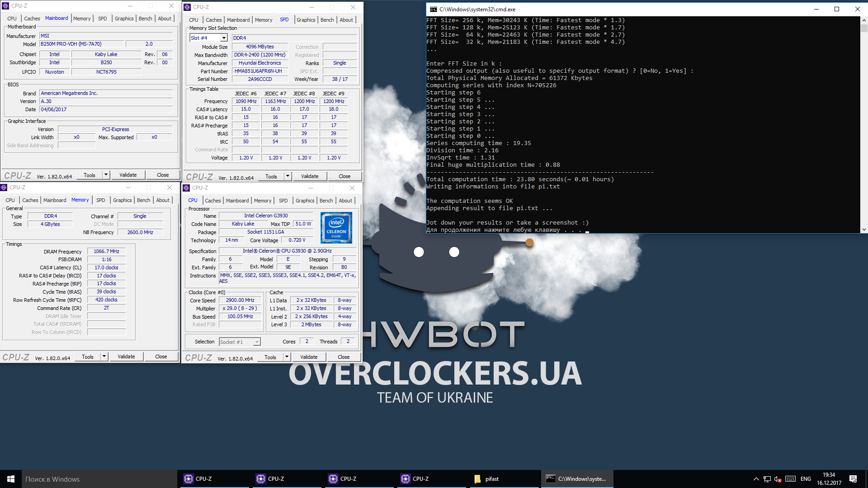Viewport: 868px width, 488px height.
Task: Open SPD tab in Memory window
Action: coord(101,200)
